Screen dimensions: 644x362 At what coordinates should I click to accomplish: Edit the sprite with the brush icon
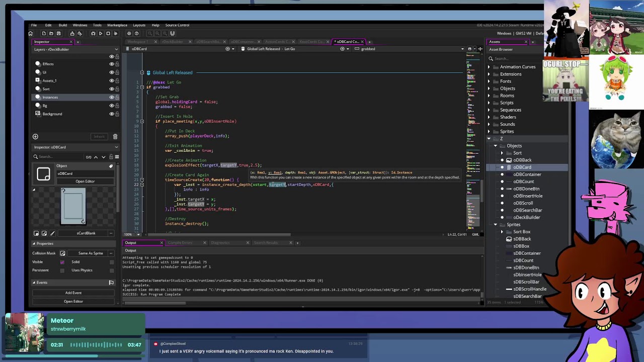tap(52, 233)
